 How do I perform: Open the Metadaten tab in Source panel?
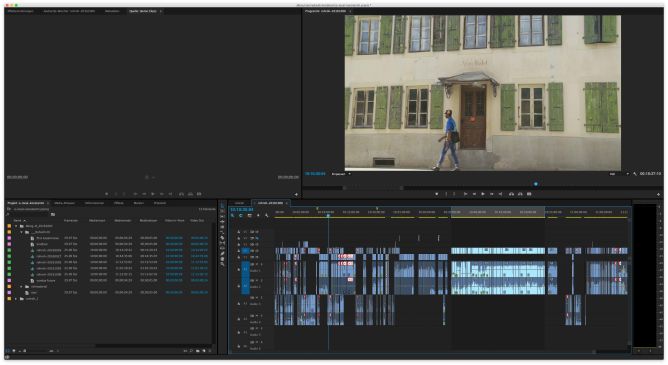pyautogui.click(x=112, y=11)
